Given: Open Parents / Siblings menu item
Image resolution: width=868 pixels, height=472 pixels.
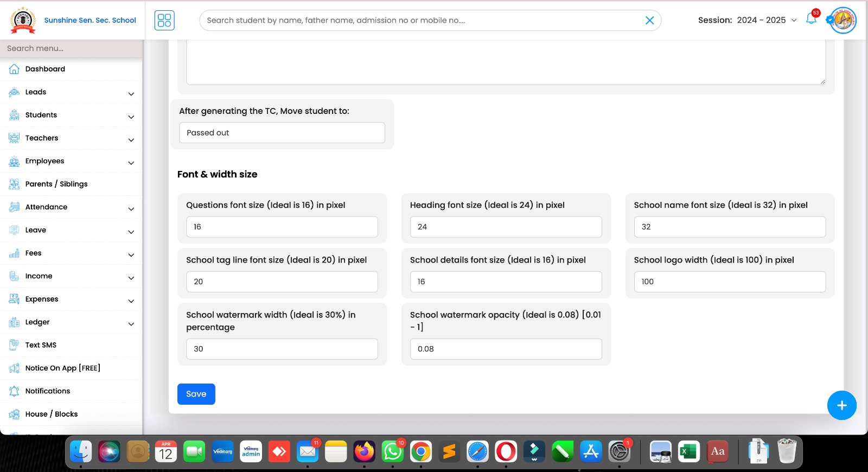Looking at the screenshot, I should pos(71,184).
